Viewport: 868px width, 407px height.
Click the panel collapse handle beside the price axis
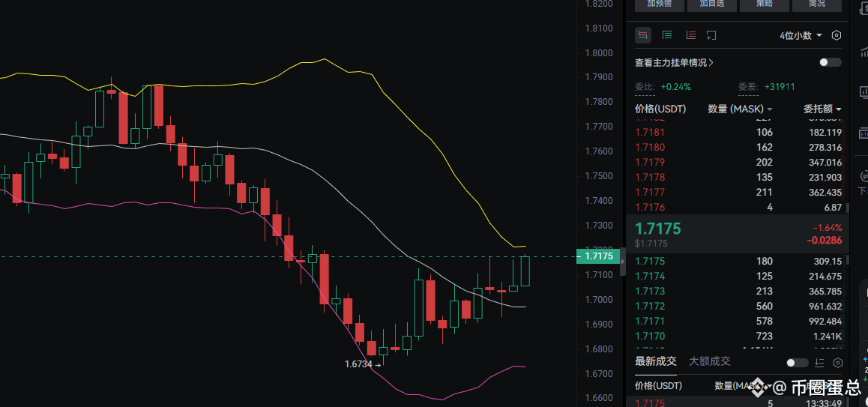623,262
